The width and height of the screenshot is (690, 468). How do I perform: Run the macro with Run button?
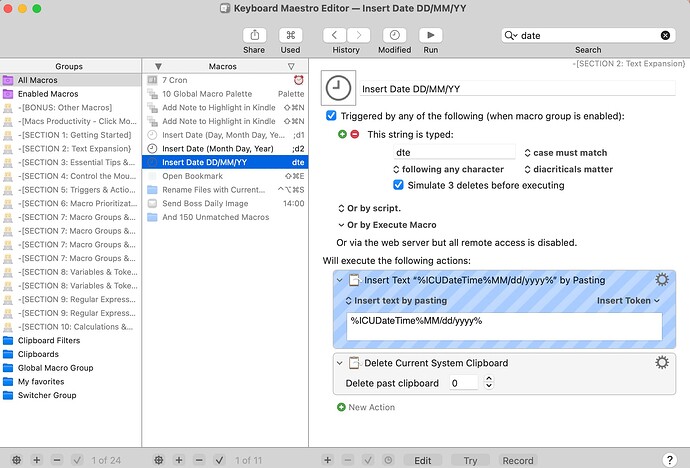(x=431, y=34)
